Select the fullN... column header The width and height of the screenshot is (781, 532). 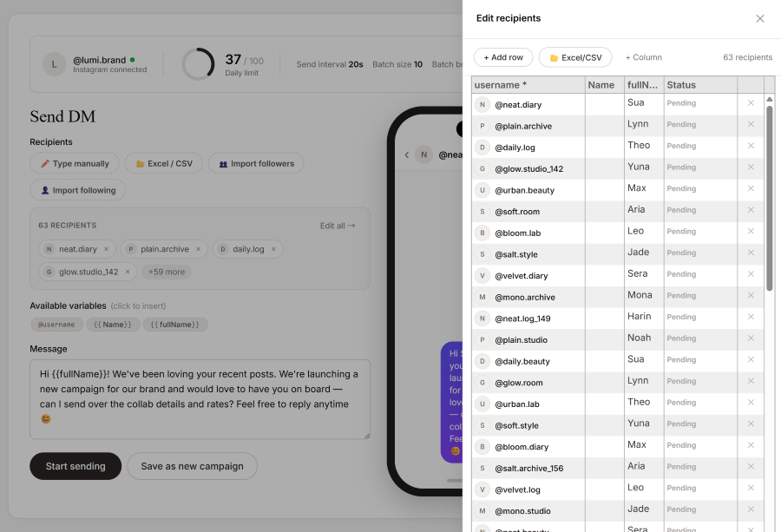[644, 85]
